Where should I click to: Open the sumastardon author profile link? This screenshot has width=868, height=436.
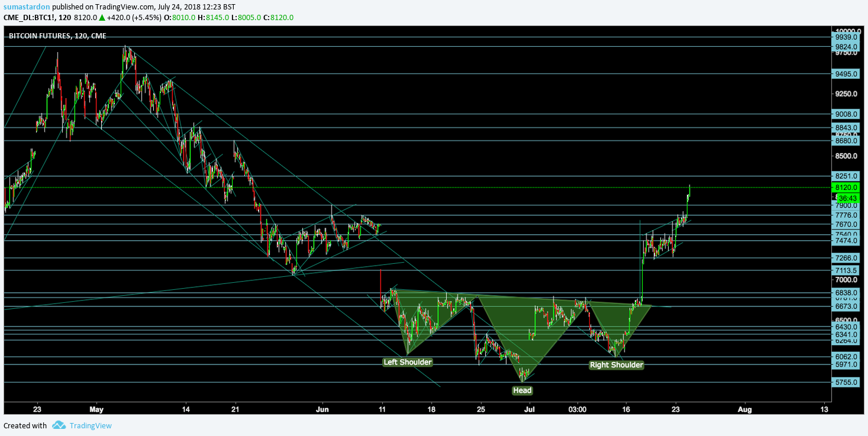[x=27, y=7]
